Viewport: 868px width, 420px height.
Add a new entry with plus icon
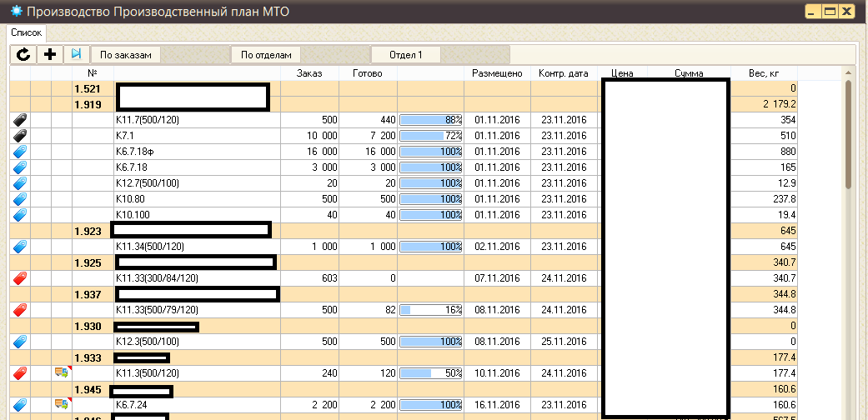(50, 54)
